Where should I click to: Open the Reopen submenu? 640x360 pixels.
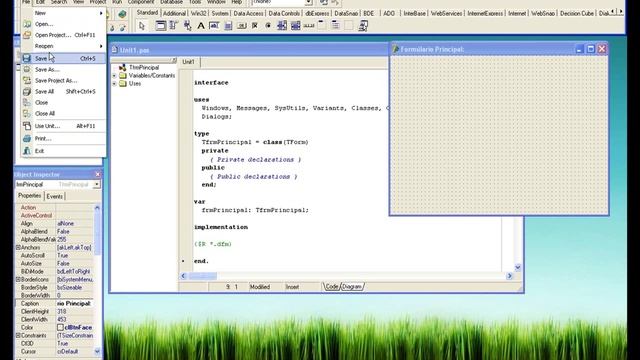click(64, 46)
